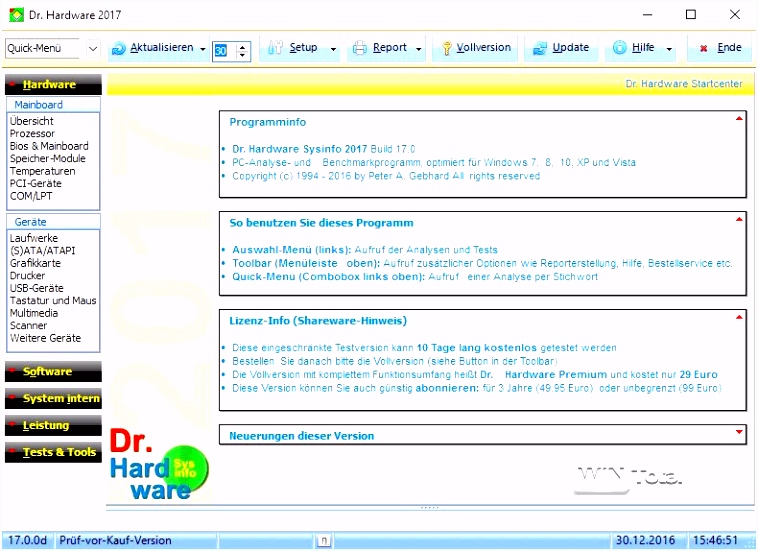The width and height of the screenshot is (758, 551).
Task: Click the Dr. Hardware Sysinfo logo
Action: point(158,465)
